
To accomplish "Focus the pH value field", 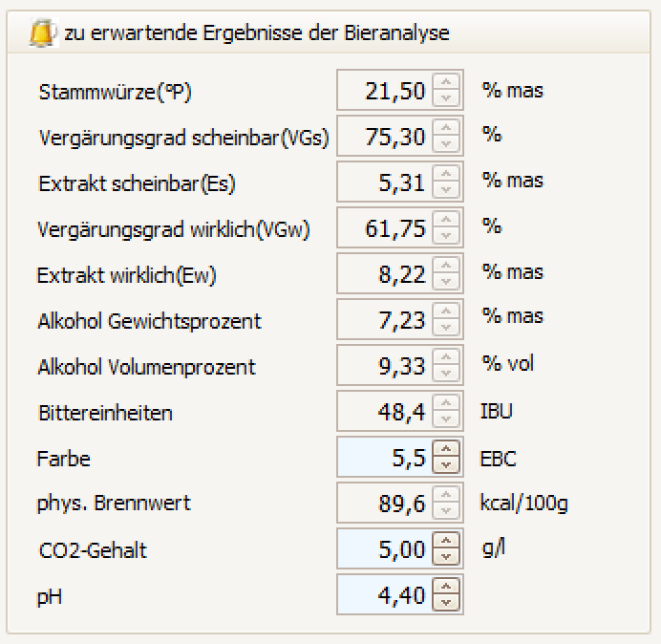I will point(384,595).
